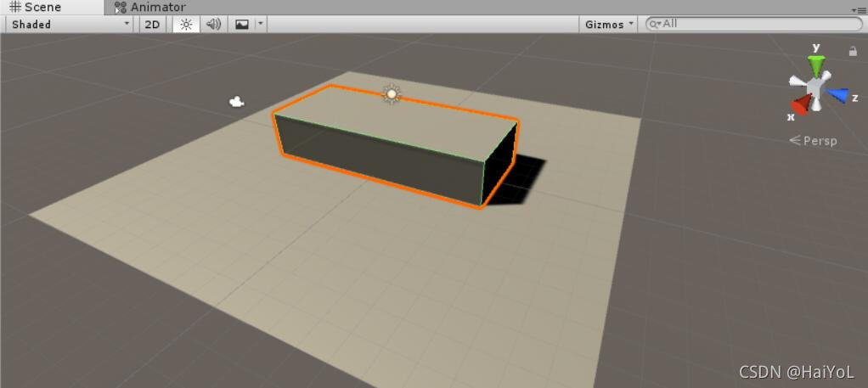The height and width of the screenshot is (388, 868).
Task: Select the orange-outlined cube object
Action: coord(396,147)
